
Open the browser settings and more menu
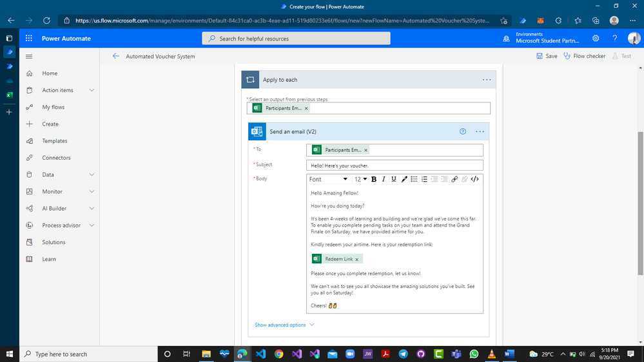coord(632,20)
